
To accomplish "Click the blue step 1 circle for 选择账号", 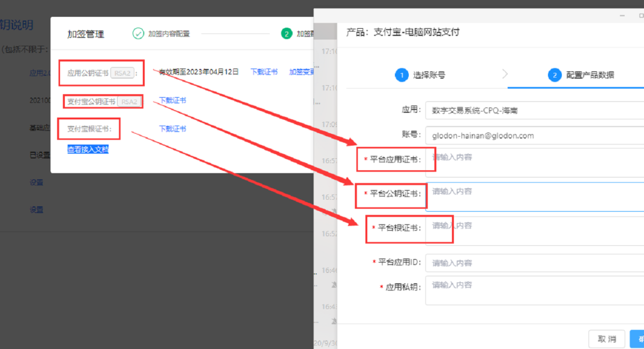I will tap(401, 75).
